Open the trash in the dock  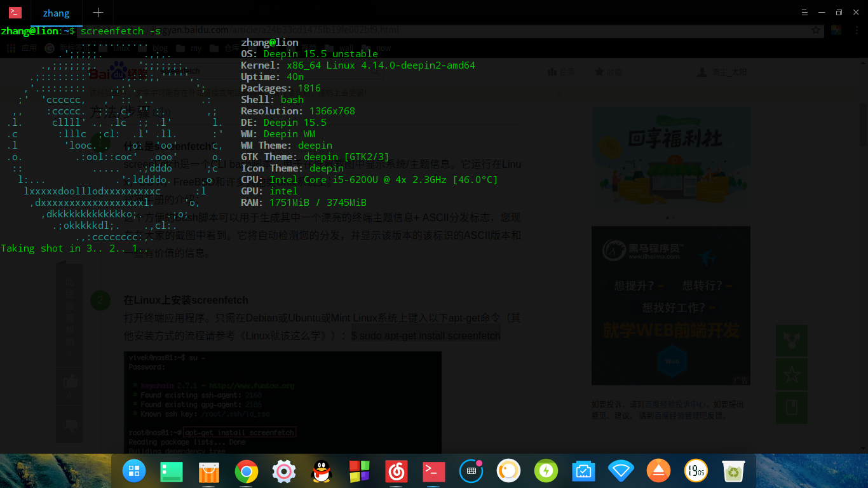point(733,471)
